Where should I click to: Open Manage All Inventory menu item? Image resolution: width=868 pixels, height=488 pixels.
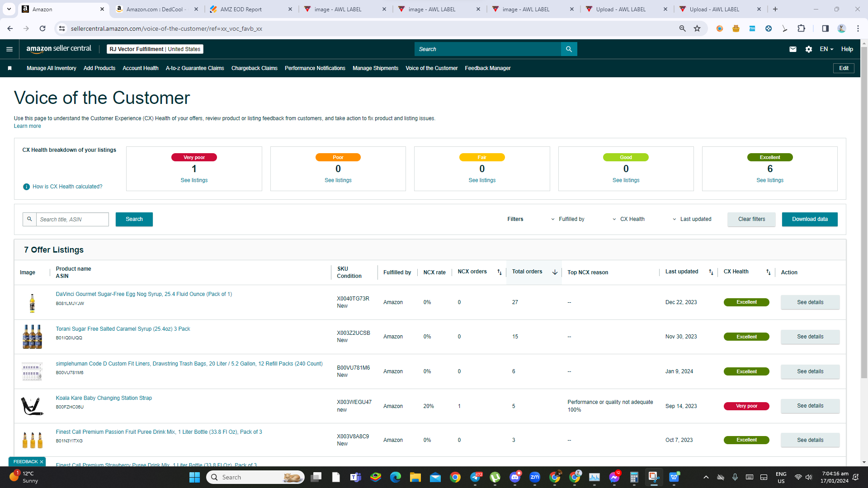pos(52,68)
